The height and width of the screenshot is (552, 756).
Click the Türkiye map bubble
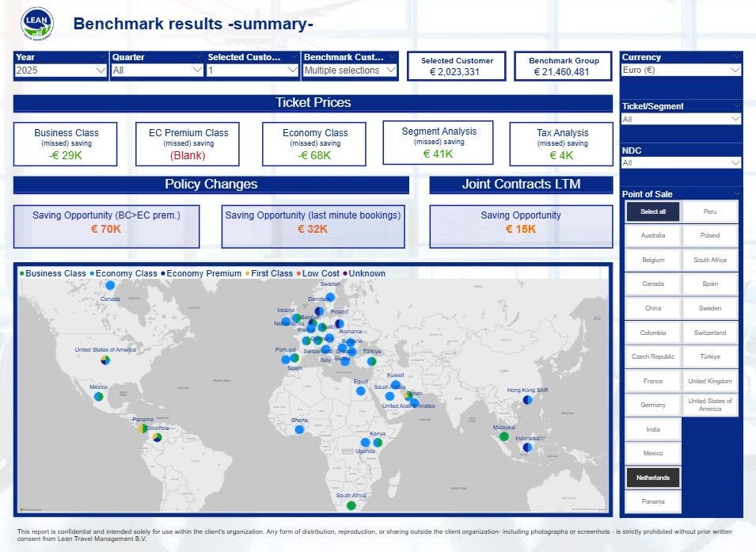point(372,361)
